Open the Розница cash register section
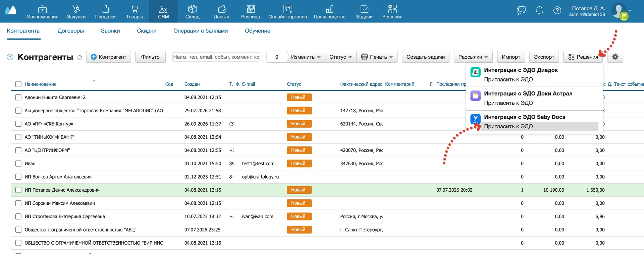 pyautogui.click(x=251, y=12)
